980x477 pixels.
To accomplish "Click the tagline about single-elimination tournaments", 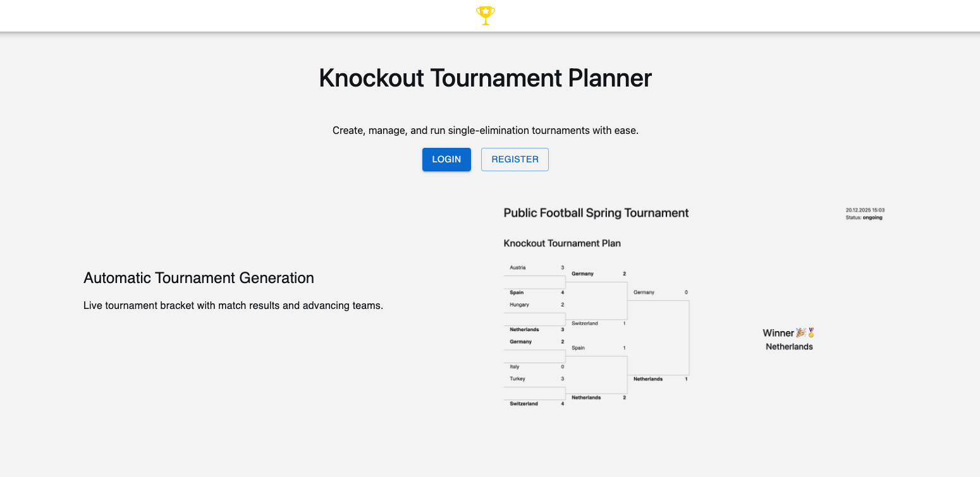I will (x=485, y=131).
